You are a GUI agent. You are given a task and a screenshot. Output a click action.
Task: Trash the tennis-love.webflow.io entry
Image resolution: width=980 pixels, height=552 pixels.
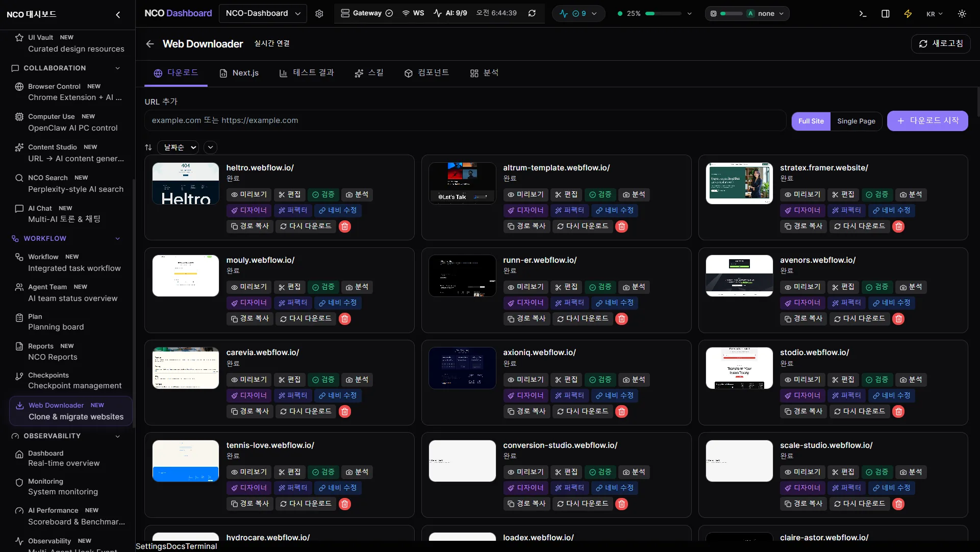pos(345,504)
